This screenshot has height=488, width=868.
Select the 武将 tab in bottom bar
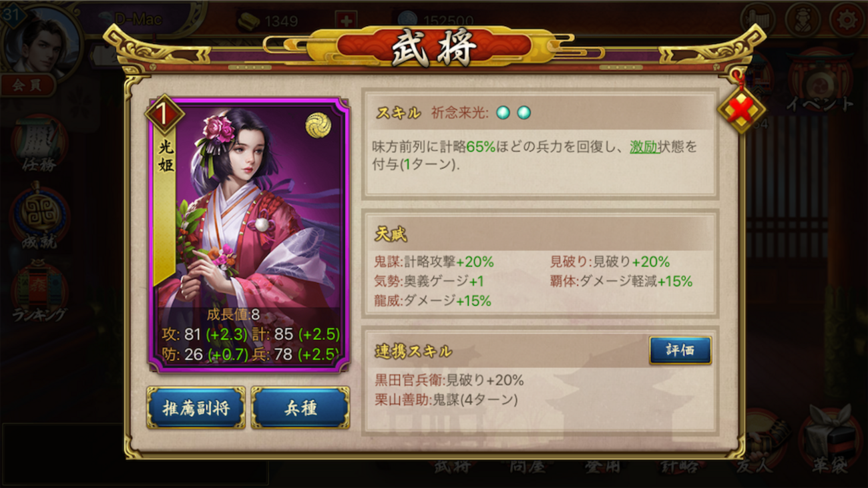pyautogui.click(x=452, y=465)
